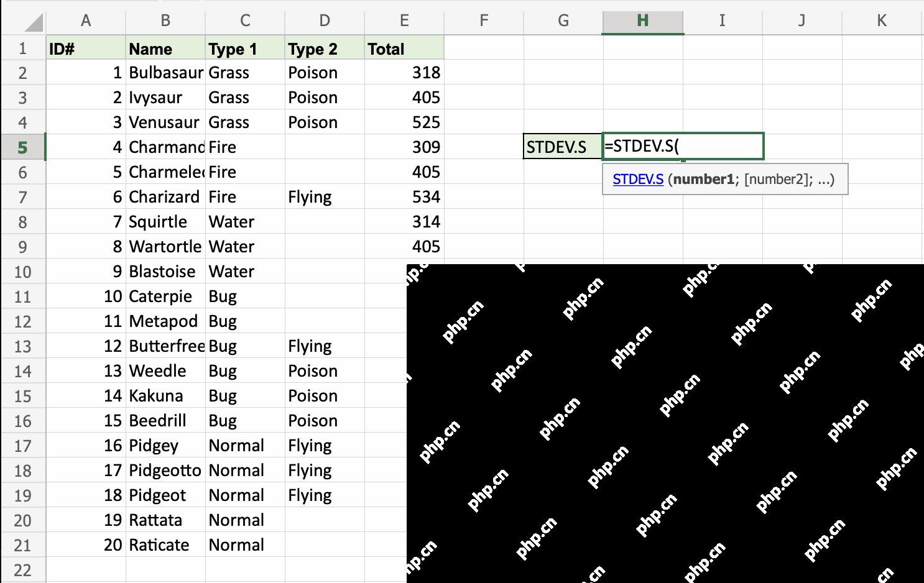
Task: Select column A header
Action: coord(86,21)
